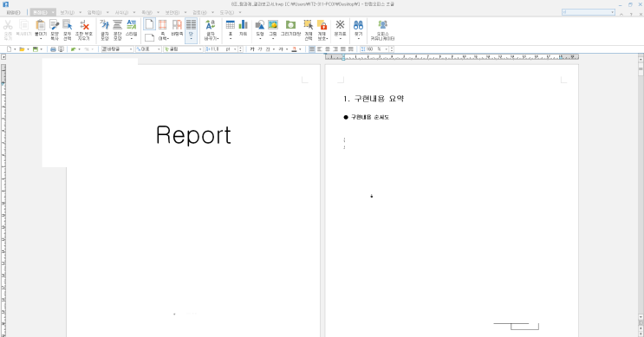The height and width of the screenshot is (337, 644).
Task: Insert a Picture (그림) icon
Action: click(x=273, y=25)
